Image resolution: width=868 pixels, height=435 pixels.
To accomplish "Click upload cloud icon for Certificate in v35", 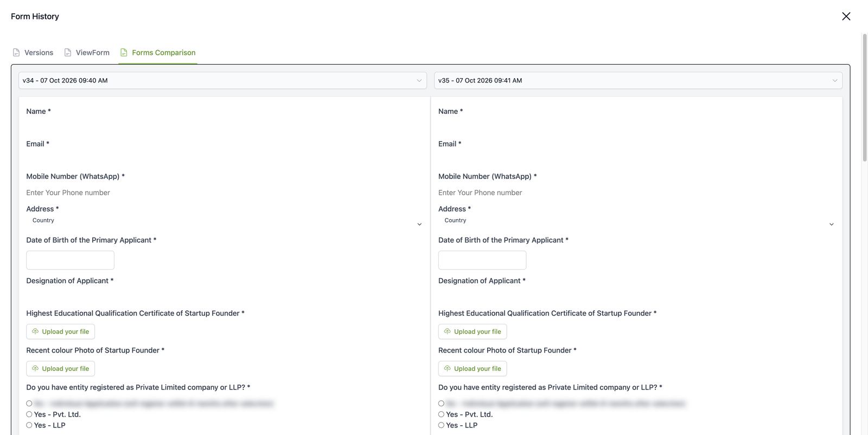I will tap(448, 331).
